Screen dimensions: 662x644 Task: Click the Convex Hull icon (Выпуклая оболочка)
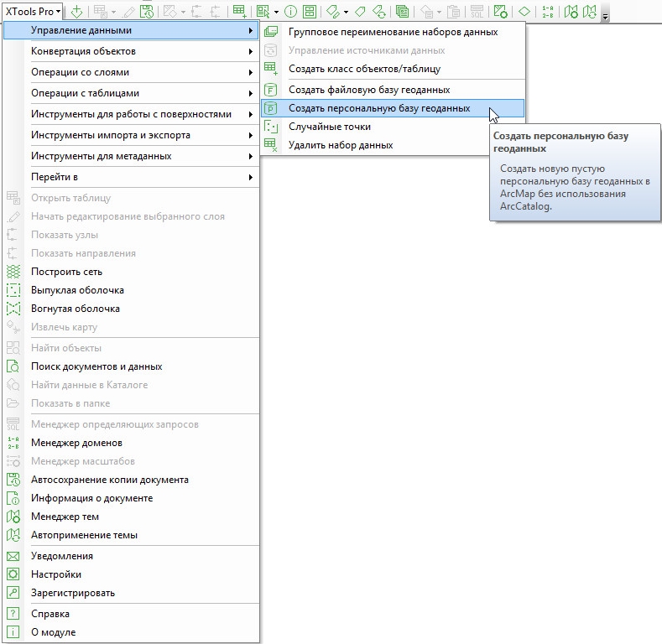point(13,290)
